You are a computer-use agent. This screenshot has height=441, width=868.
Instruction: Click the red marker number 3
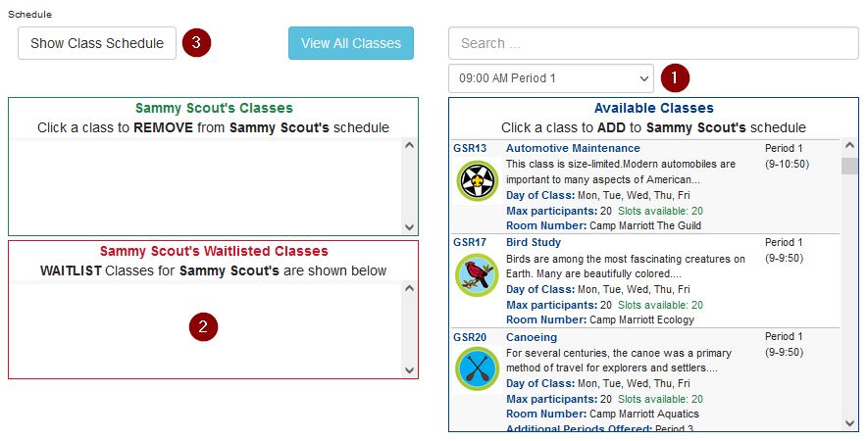[x=196, y=42]
